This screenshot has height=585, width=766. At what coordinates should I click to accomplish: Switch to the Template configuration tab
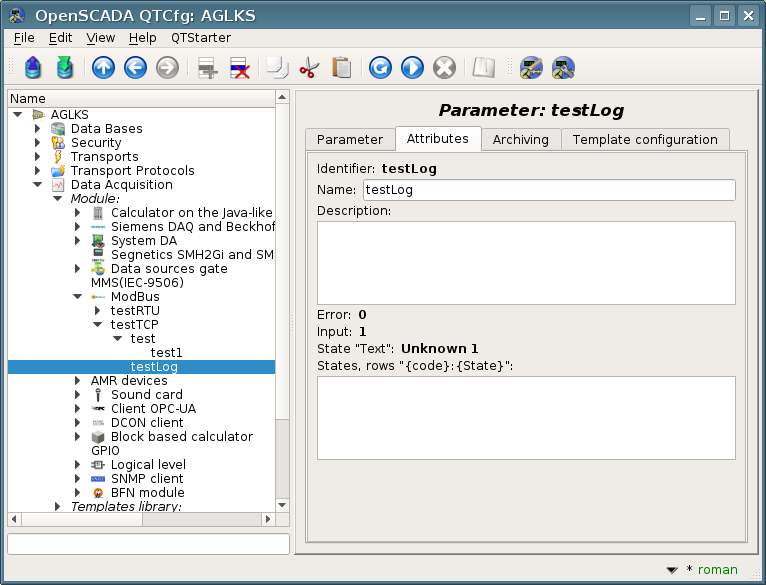645,140
